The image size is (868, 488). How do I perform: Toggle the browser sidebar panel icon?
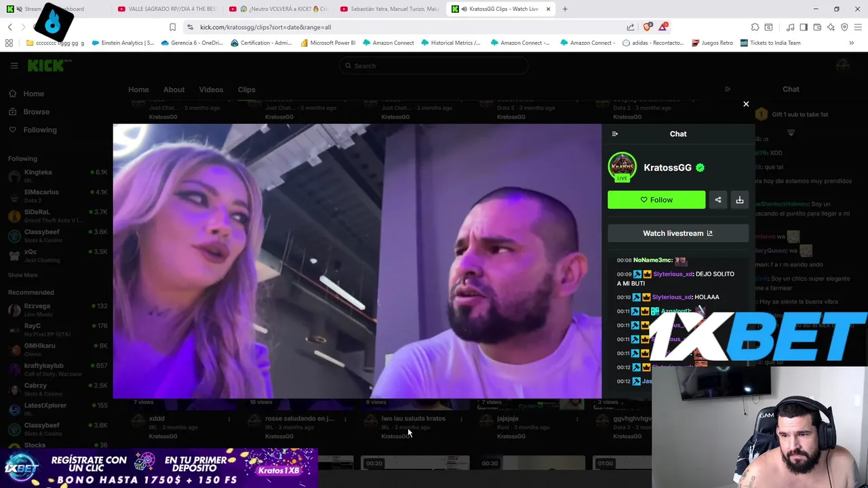click(804, 27)
